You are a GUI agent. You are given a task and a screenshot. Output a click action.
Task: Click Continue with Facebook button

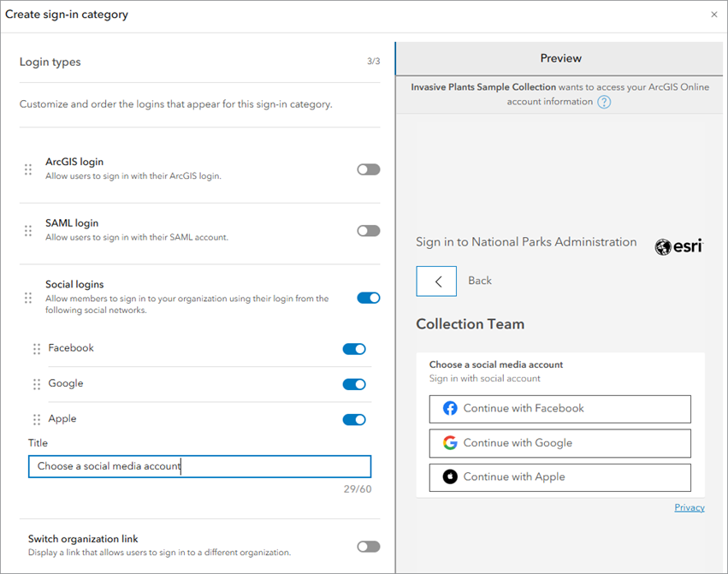[560, 409]
